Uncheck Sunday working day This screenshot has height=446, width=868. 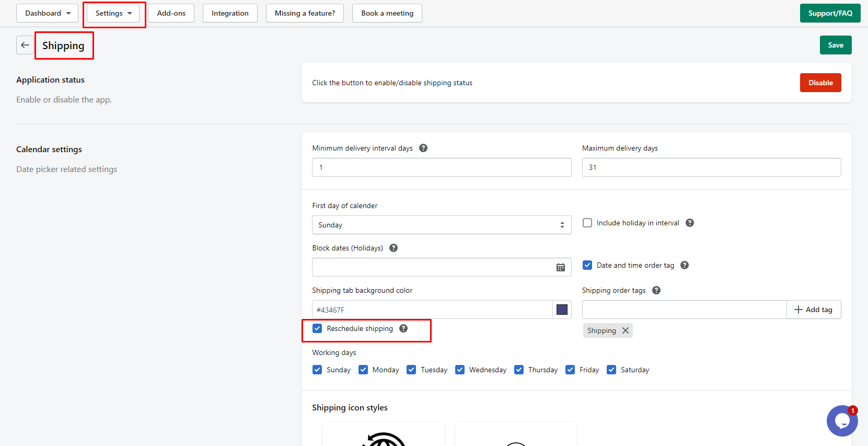click(x=317, y=370)
